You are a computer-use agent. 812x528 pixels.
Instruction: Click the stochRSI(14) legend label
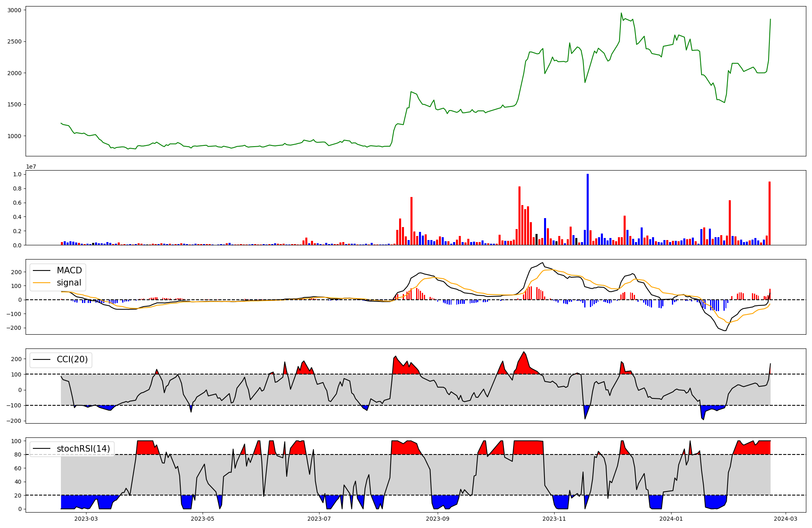point(83,449)
